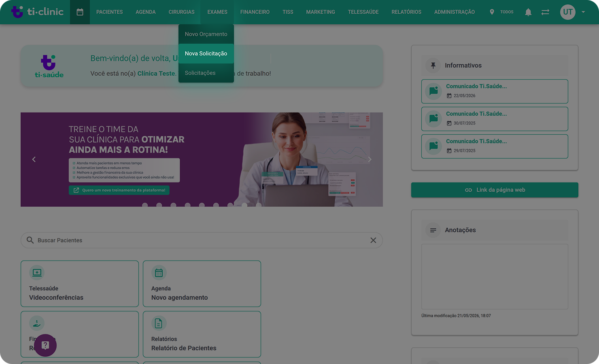Click inside the Anotações text area
The image size is (599, 364).
[495, 277]
